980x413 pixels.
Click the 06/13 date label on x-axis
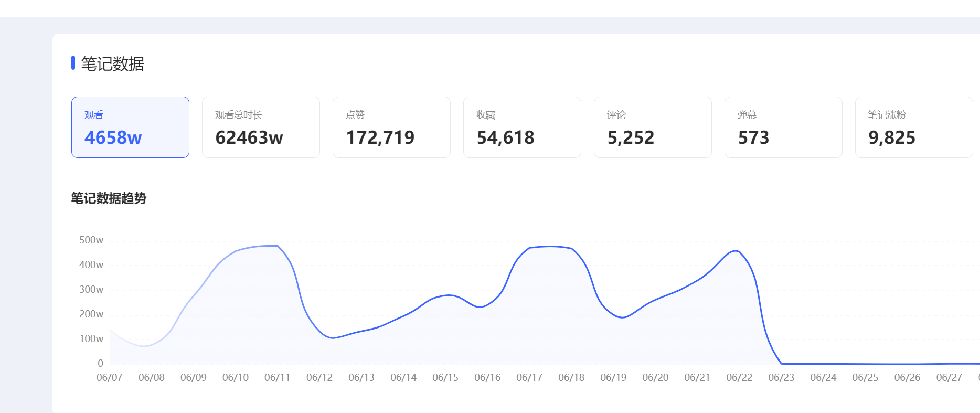[x=361, y=378]
